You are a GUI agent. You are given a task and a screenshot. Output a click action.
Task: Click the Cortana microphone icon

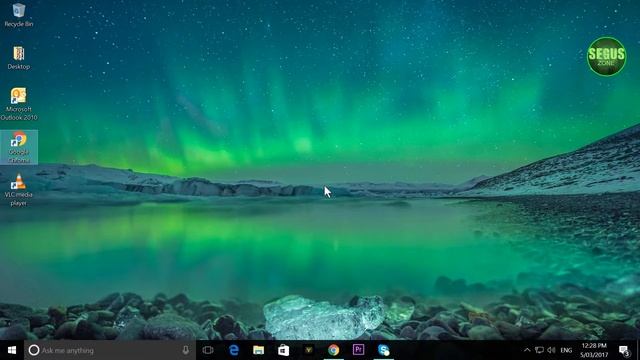pos(185,350)
